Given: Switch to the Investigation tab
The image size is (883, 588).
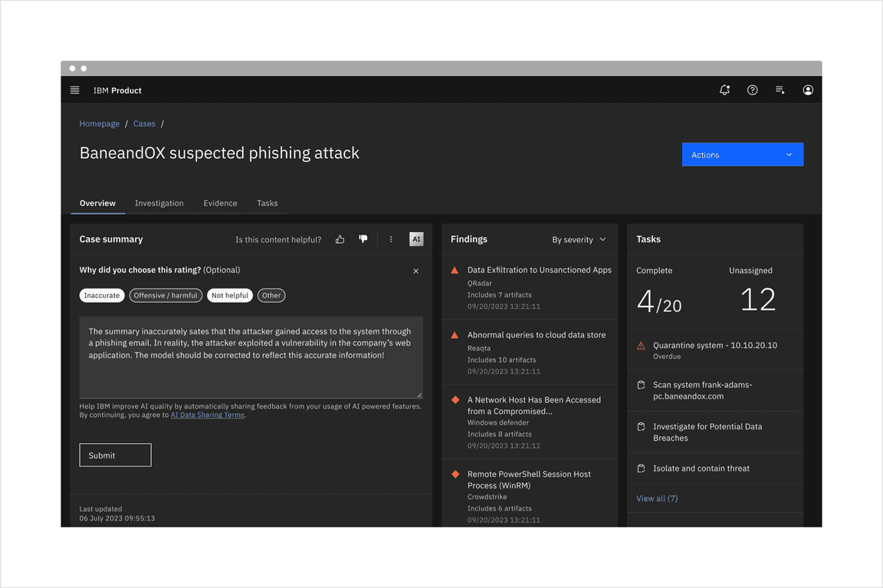Looking at the screenshot, I should coord(159,203).
